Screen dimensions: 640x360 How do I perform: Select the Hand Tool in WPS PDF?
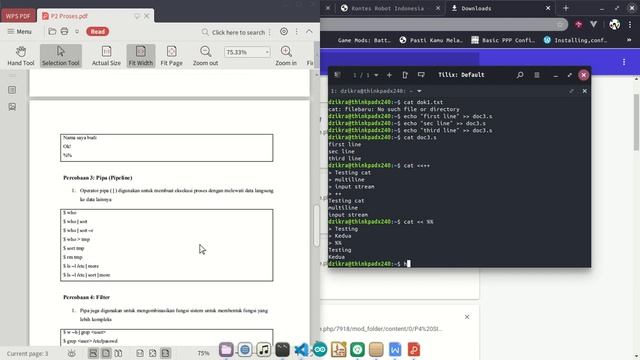(20, 56)
